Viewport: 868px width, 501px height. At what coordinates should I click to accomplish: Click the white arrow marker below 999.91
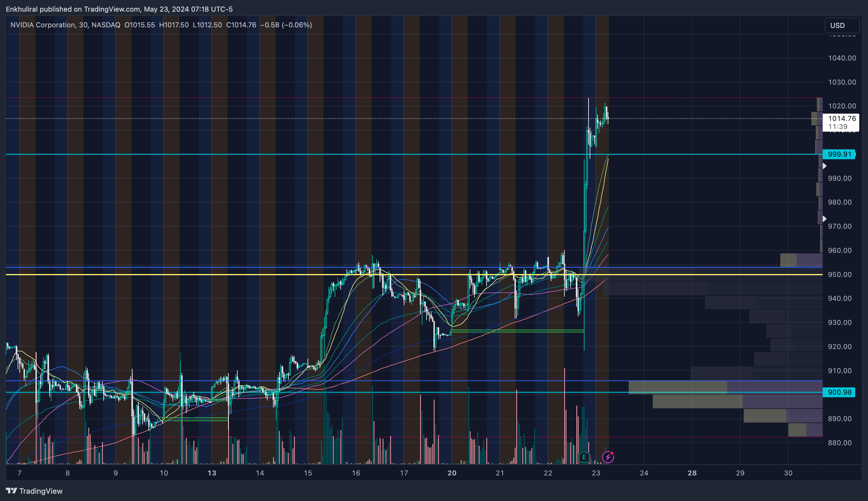click(x=824, y=166)
